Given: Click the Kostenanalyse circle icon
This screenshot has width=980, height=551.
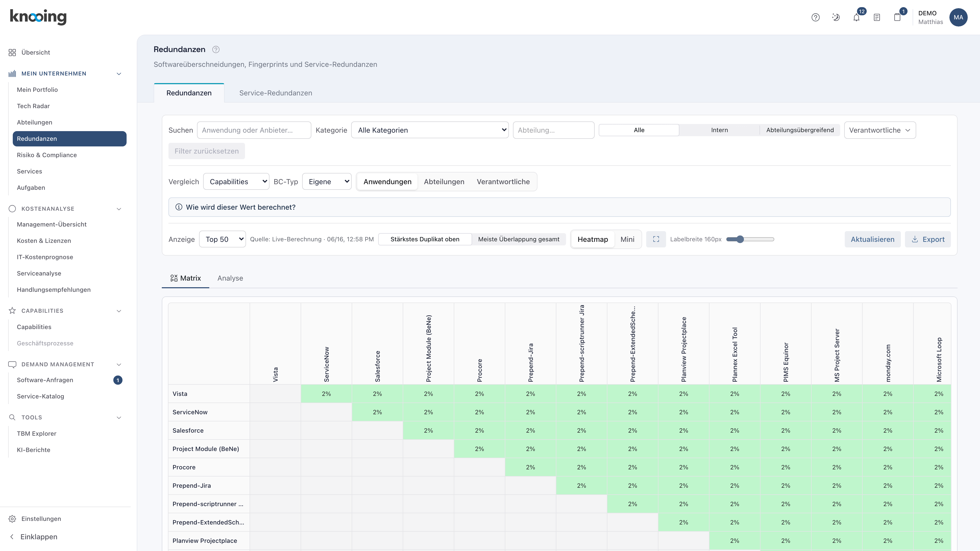Looking at the screenshot, I should click(x=12, y=209).
